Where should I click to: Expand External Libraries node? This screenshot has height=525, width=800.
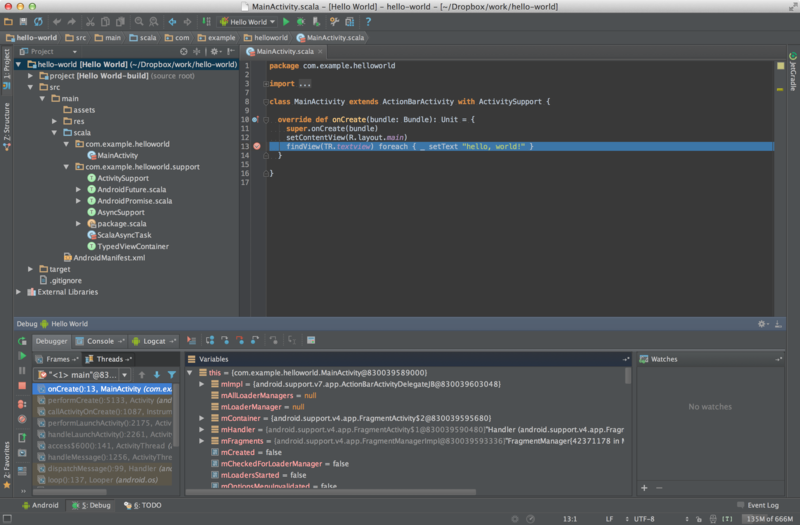click(18, 292)
